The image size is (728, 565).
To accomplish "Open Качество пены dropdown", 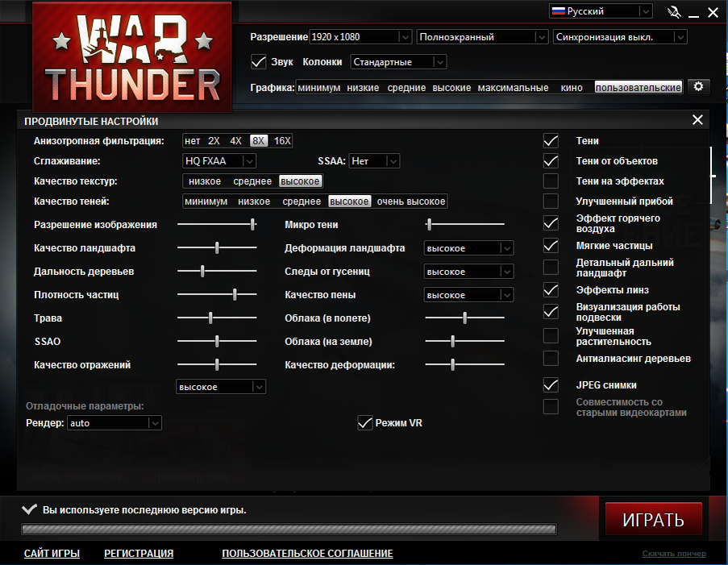I will point(468,295).
